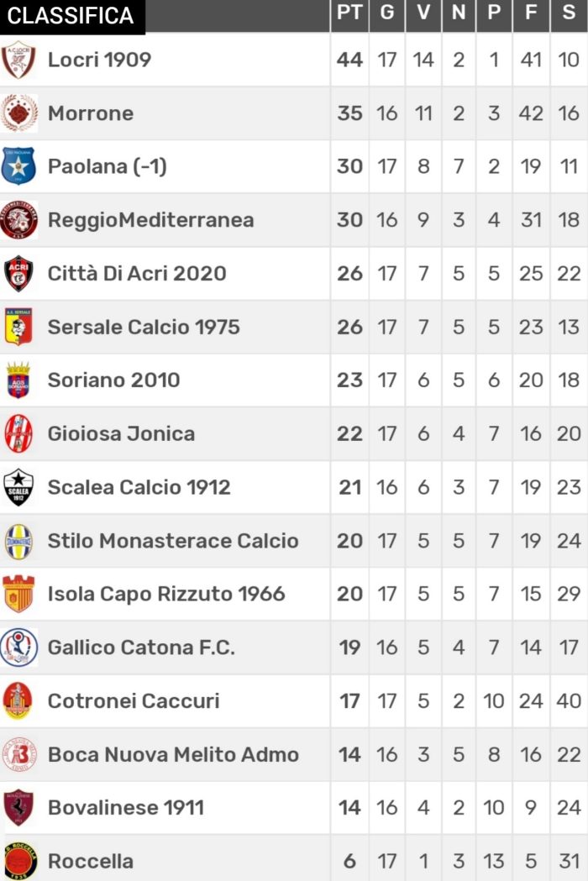Open the Soriano 2010 team name
The height and width of the screenshot is (881, 588).
pos(113,380)
